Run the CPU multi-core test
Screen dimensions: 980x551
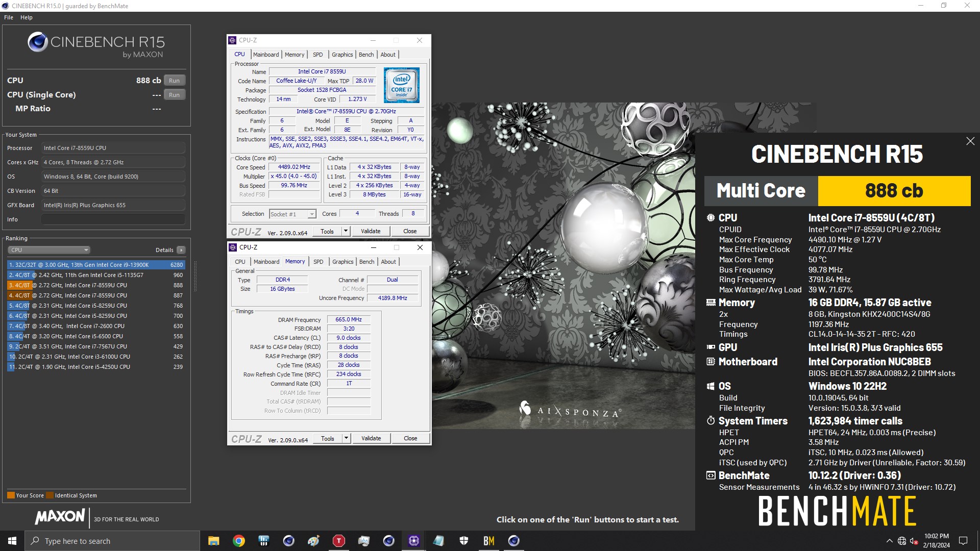[175, 81]
